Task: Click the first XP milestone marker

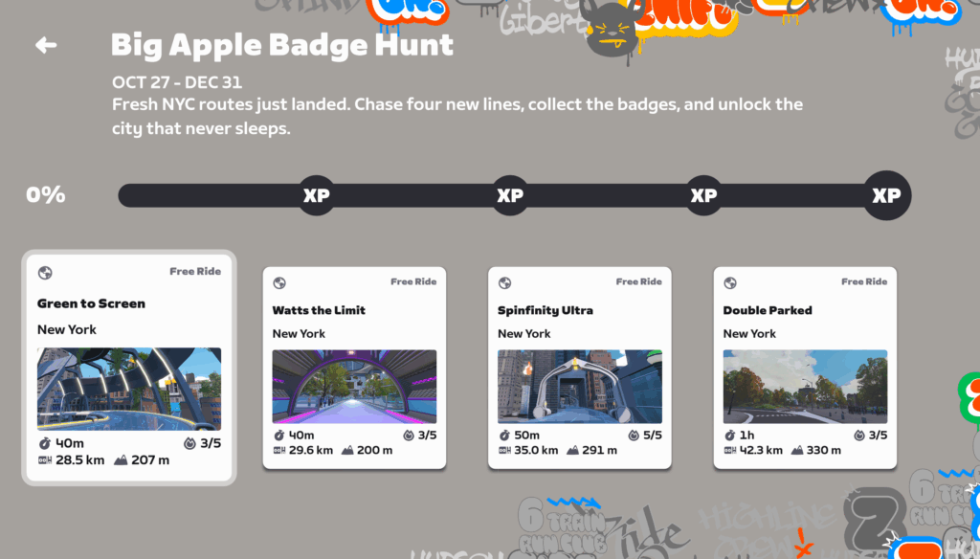Action: [316, 195]
